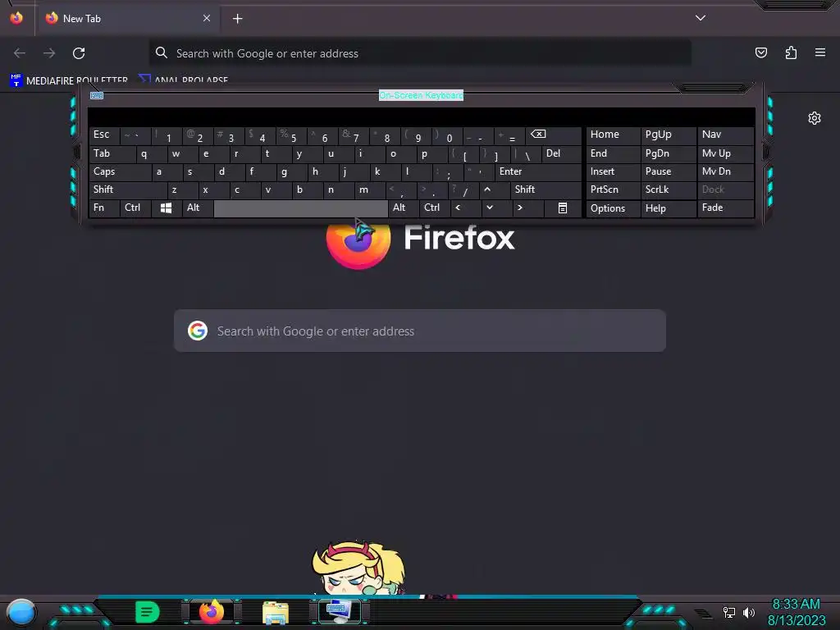The image size is (840, 630).
Task: Click the Firefox reload page button
Action: 79,53
